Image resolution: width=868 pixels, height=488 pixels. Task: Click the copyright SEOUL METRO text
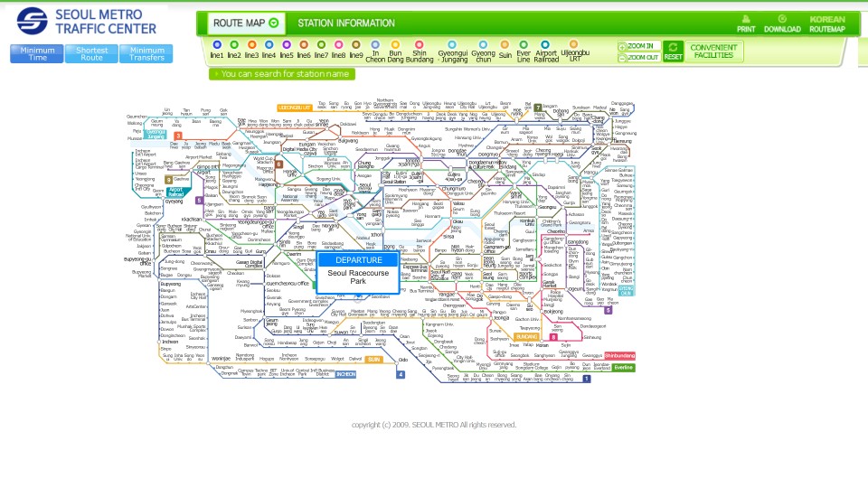point(434,425)
